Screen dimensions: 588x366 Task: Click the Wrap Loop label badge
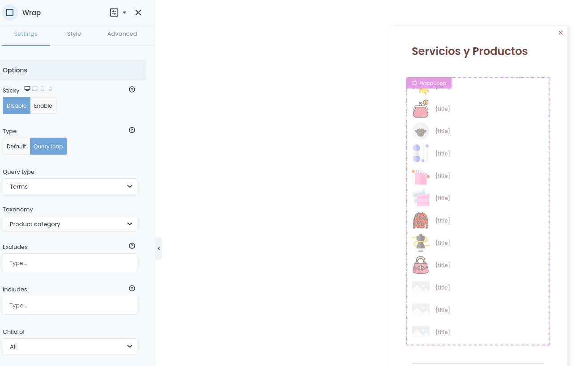[x=429, y=83]
